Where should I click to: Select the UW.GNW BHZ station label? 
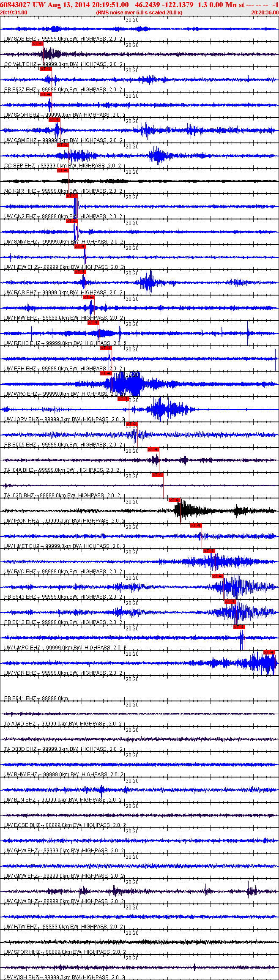(x=21, y=901)
